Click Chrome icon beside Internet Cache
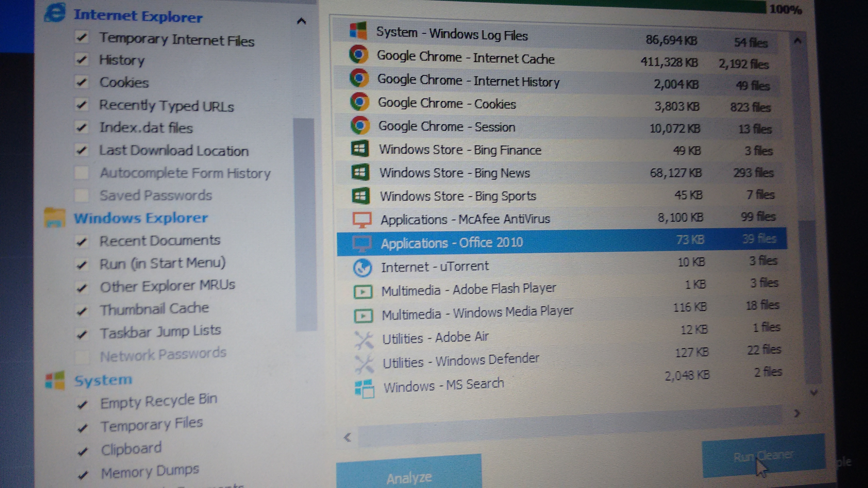The height and width of the screenshot is (488, 868). [x=358, y=54]
